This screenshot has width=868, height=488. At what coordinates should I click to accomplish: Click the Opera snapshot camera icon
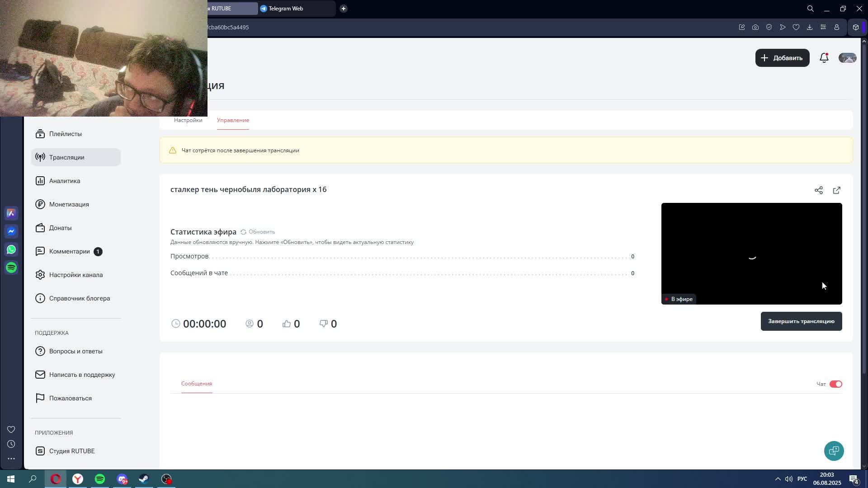tap(755, 27)
